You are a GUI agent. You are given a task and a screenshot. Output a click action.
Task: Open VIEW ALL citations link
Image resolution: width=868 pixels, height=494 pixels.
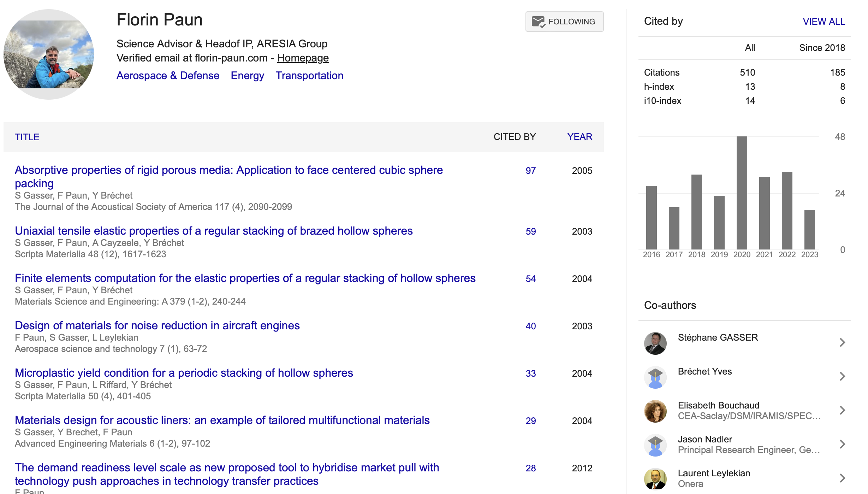[824, 22]
